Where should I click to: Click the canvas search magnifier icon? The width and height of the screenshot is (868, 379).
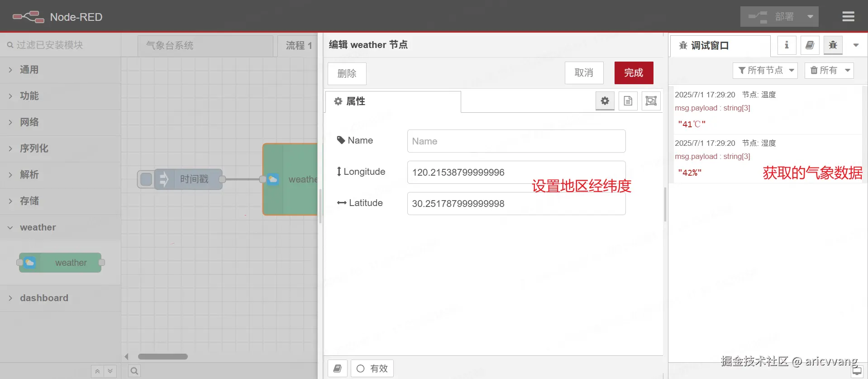click(x=134, y=371)
